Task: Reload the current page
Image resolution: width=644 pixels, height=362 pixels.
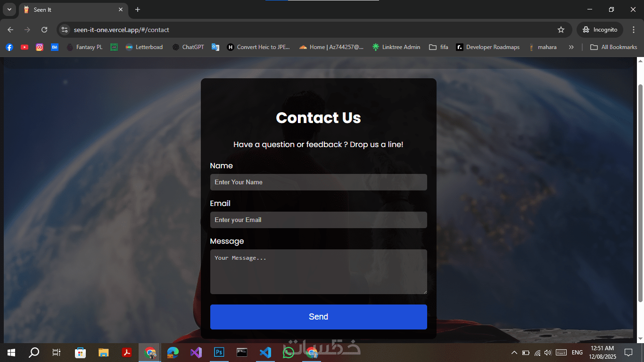Action: [x=44, y=30]
